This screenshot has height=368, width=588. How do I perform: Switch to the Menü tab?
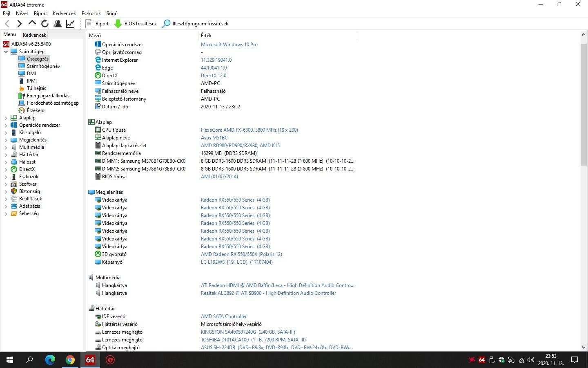pyautogui.click(x=10, y=35)
